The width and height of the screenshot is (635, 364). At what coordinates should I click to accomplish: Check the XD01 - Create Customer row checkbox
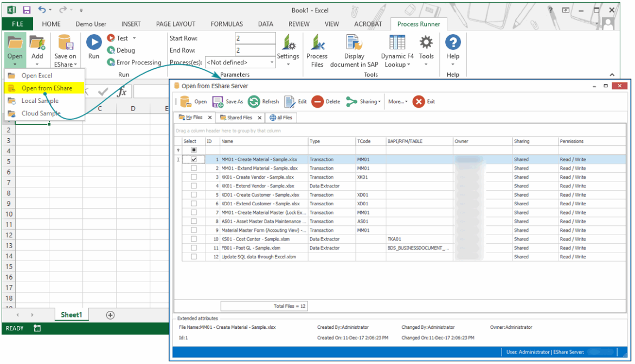pos(194,195)
